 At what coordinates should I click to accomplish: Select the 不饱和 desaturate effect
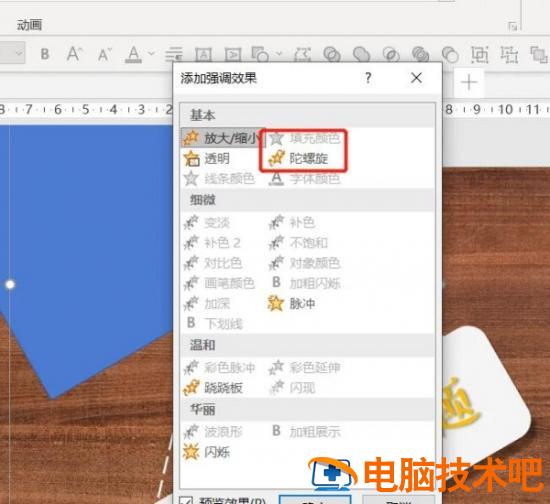[298, 242]
